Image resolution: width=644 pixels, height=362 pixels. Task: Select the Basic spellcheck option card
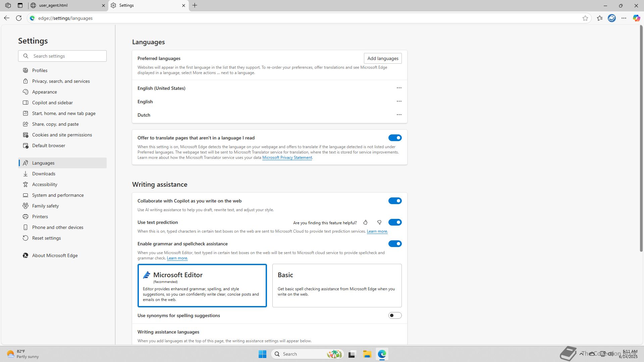[337, 285]
